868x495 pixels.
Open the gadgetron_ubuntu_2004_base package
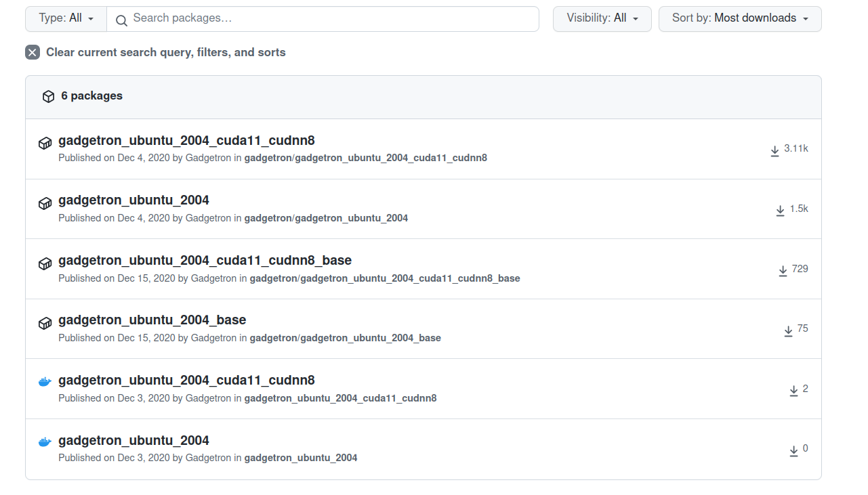(152, 320)
